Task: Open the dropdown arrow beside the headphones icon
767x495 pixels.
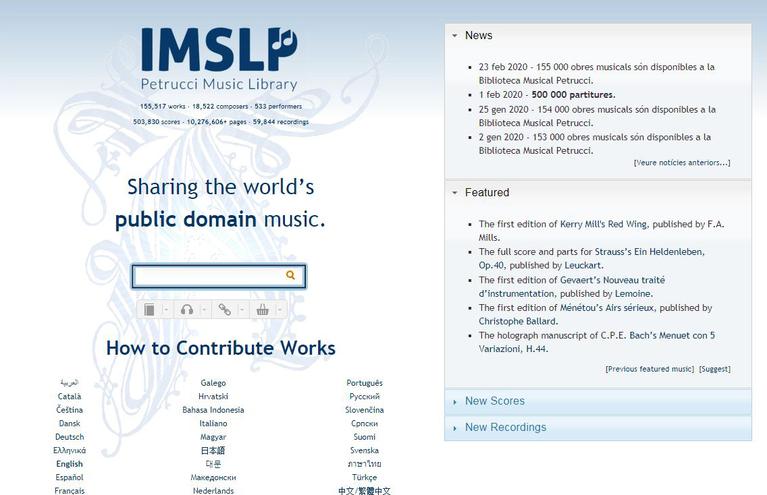Action: click(x=204, y=310)
